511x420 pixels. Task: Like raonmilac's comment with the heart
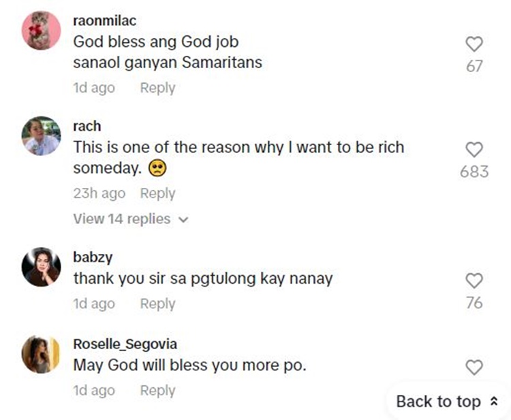tap(474, 44)
